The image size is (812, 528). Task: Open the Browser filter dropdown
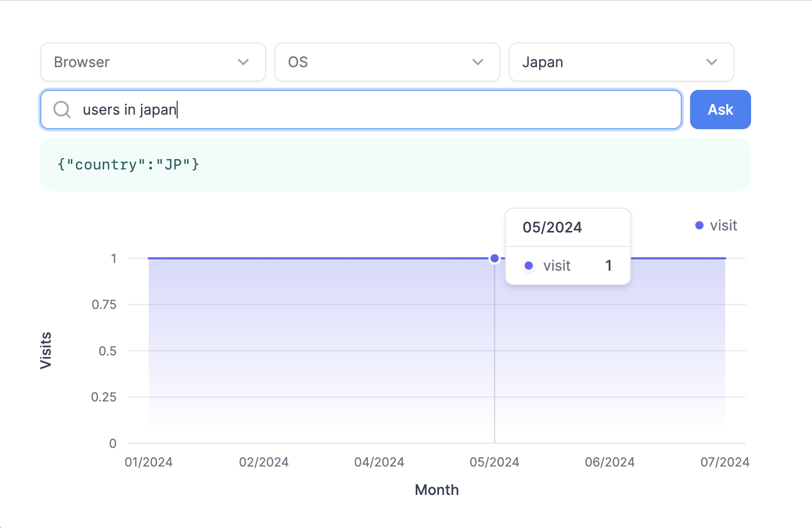click(x=153, y=62)
